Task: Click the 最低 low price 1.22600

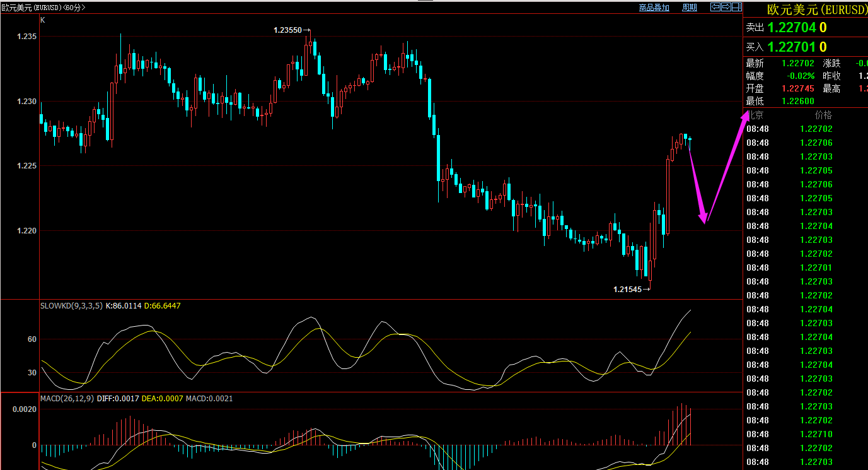Action: coord(798,101)
